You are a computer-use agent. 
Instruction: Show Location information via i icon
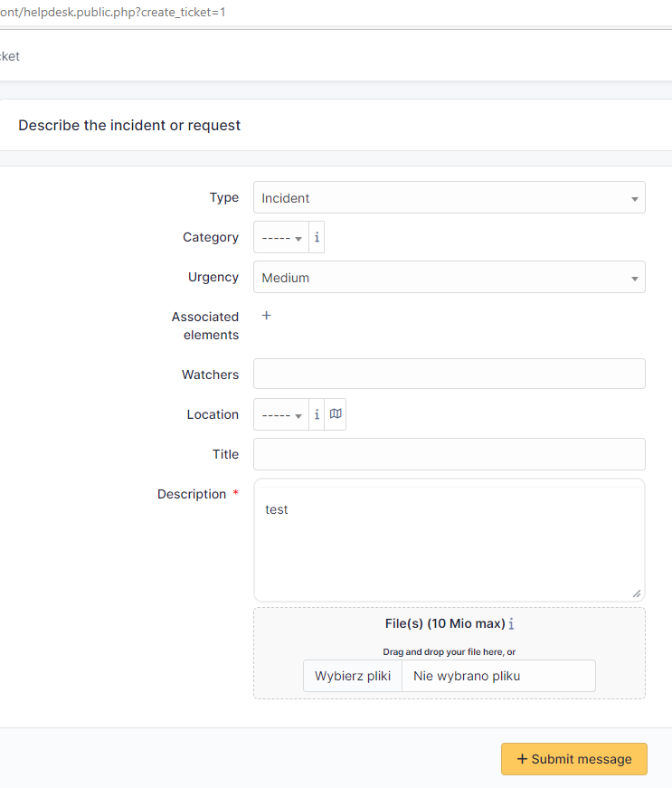pyautogui.click(x=317, y=414)
